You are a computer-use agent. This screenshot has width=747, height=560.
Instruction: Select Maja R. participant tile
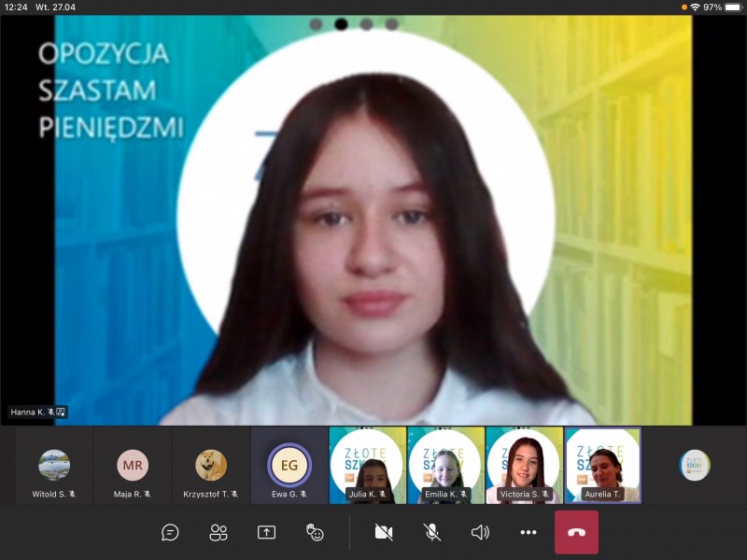click(x=133, y=465)
